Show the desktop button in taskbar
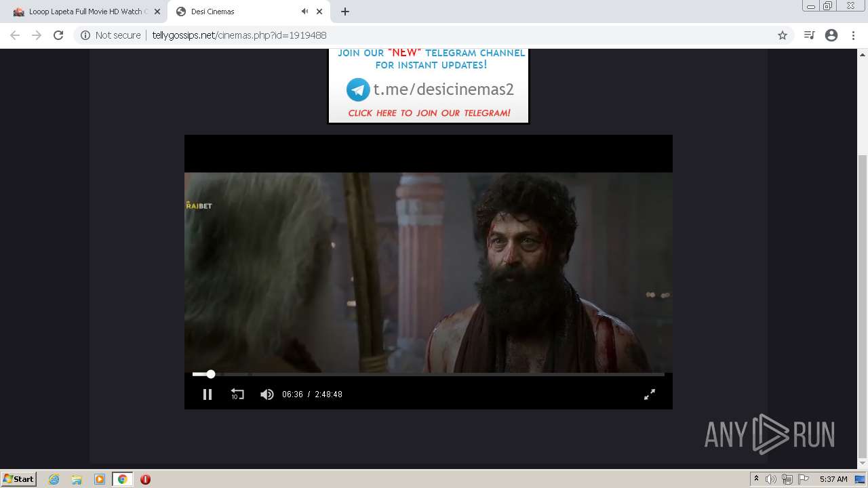 [860, 479]
